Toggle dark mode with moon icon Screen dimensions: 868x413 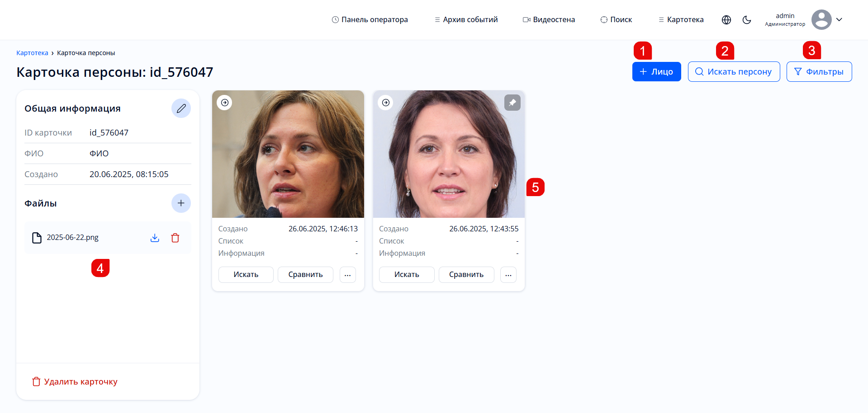pyautogui.click(x=747, y=20)
